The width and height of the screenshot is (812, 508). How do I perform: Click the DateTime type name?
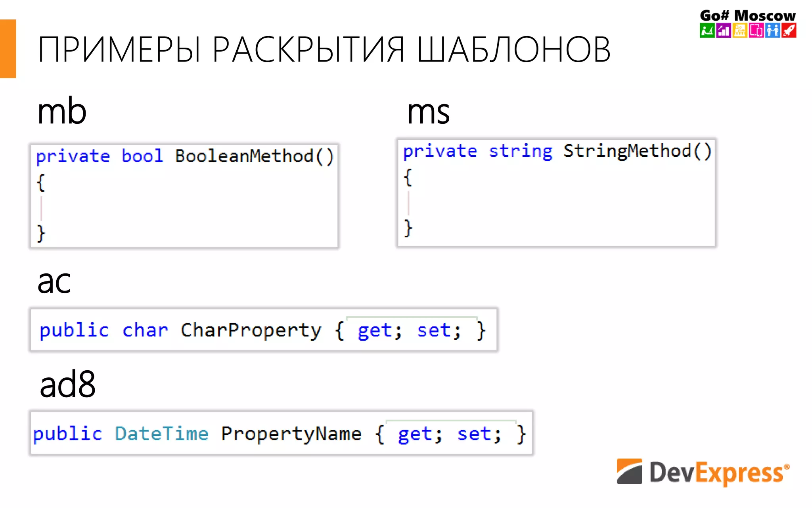coord(162,433)
